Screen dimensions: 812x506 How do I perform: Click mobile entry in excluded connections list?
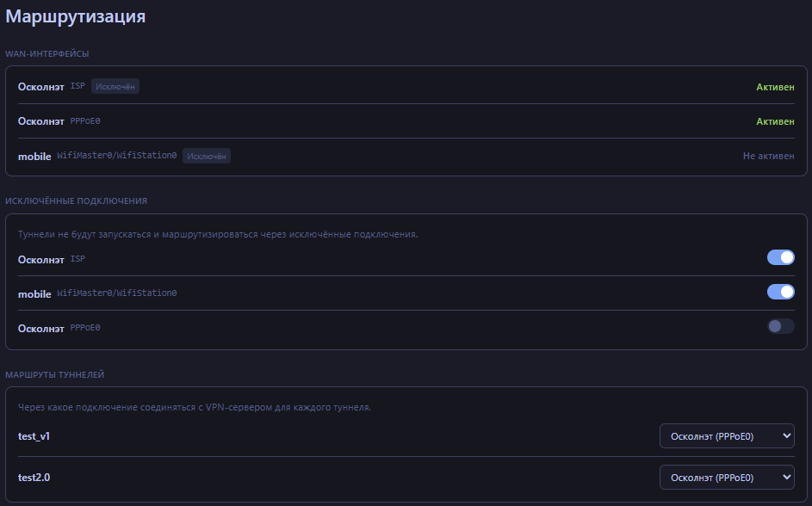click(35, 293)
